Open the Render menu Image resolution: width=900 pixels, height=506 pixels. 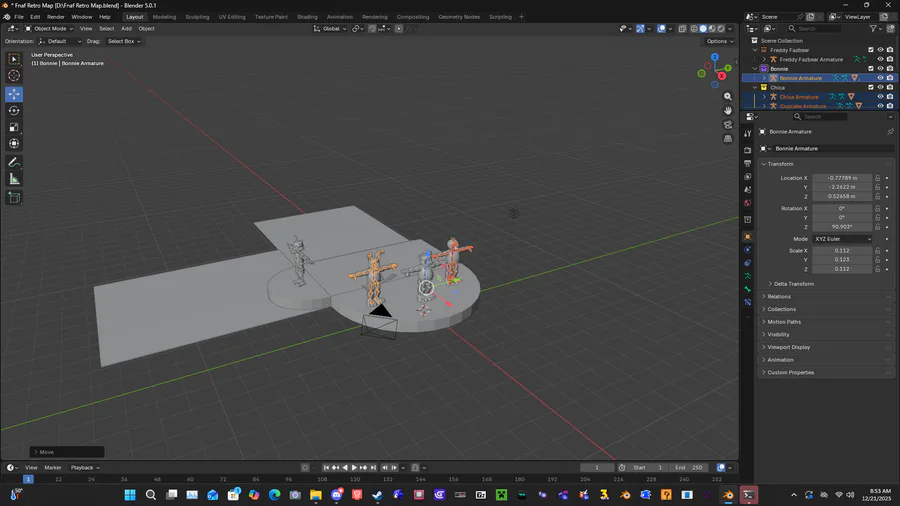(x=56, y=17)
